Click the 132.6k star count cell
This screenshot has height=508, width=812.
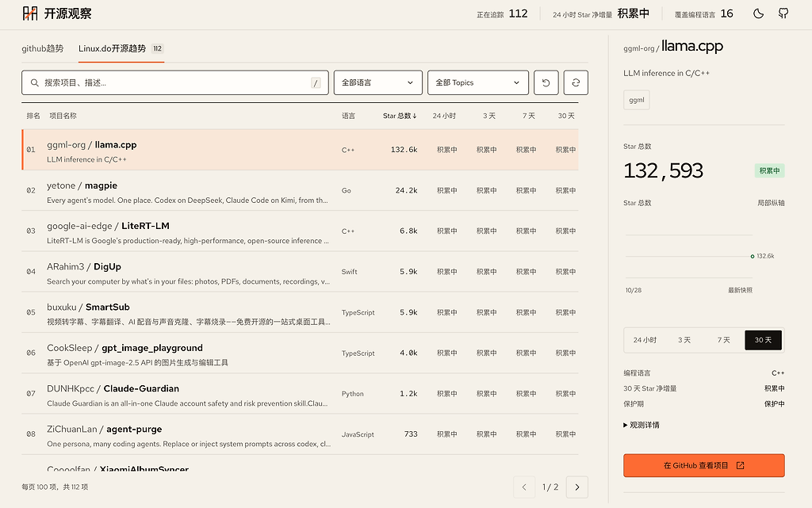(x=404, y=150)
